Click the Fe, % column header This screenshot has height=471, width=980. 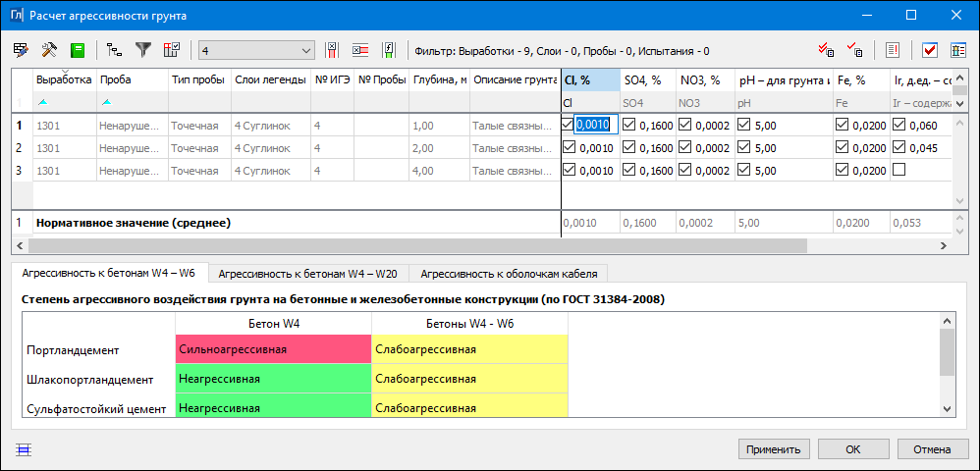860,79
